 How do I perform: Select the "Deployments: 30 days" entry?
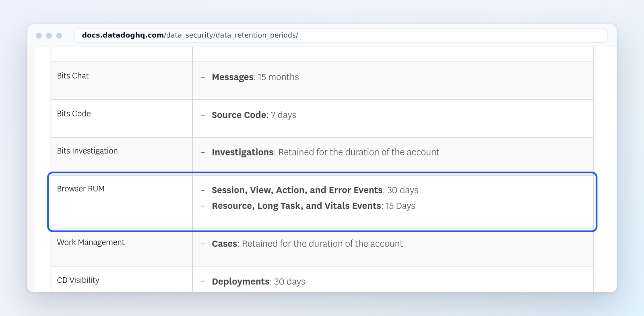tap(258, 282)
